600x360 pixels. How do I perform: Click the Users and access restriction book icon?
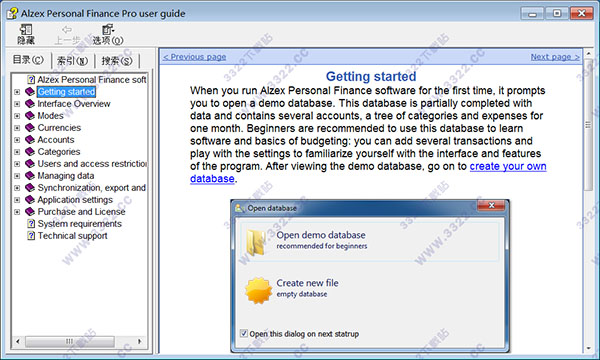tap(30, 164)
